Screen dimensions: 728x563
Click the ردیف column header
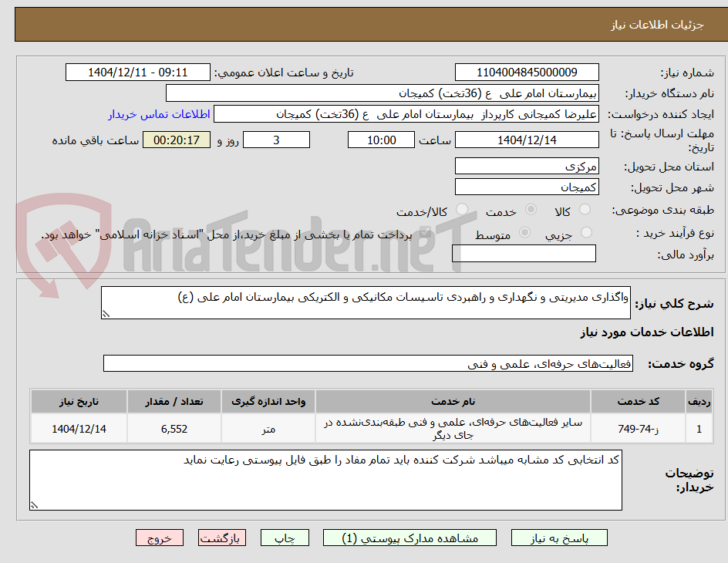pos(699,402)
